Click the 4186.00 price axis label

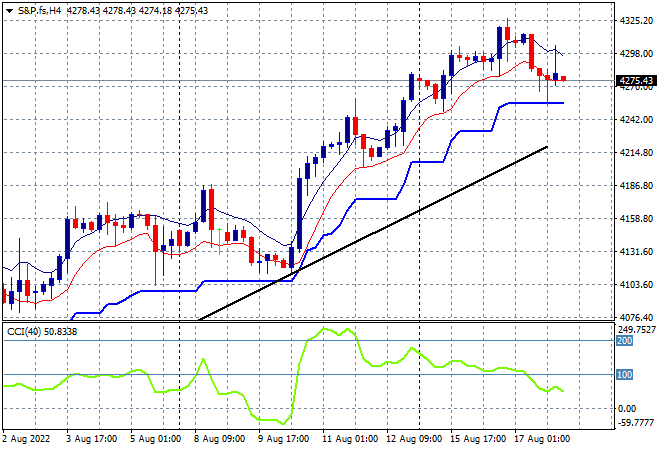point(635,186)
